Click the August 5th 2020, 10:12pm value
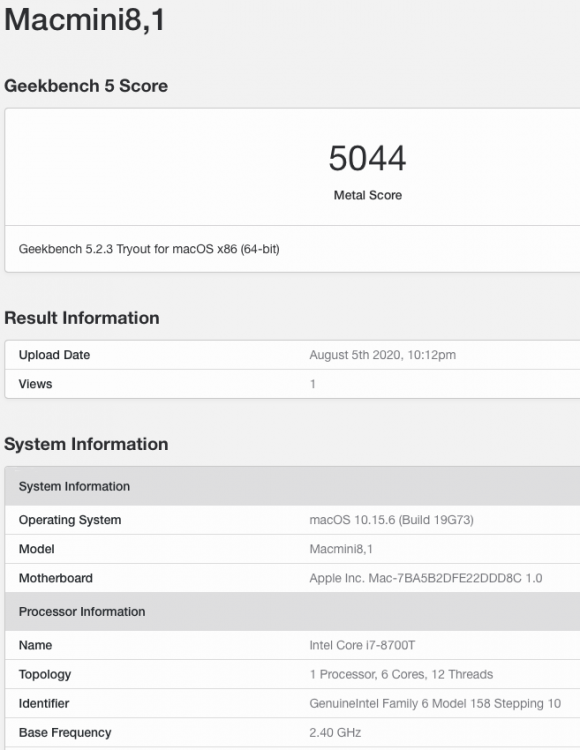Image resolution: width=580 pixels, height=750 pixels. [x=383, y=355]
